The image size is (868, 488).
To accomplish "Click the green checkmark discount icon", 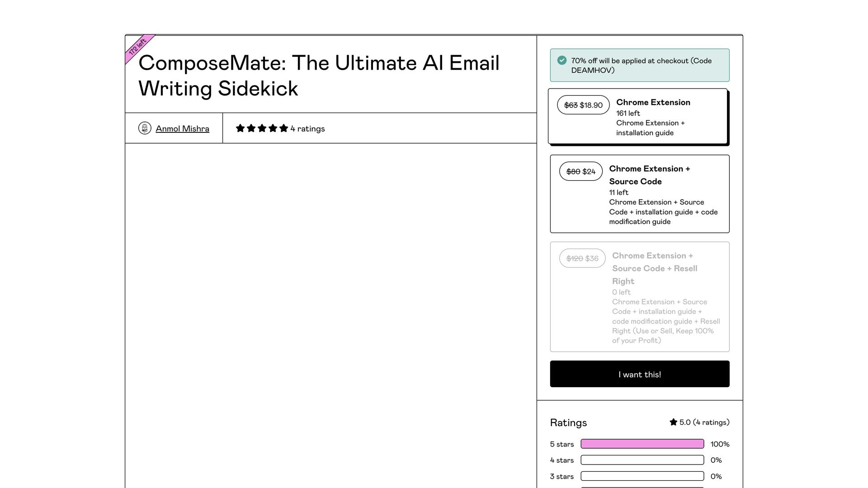I will pyautogui.click(x=562, y=61).
